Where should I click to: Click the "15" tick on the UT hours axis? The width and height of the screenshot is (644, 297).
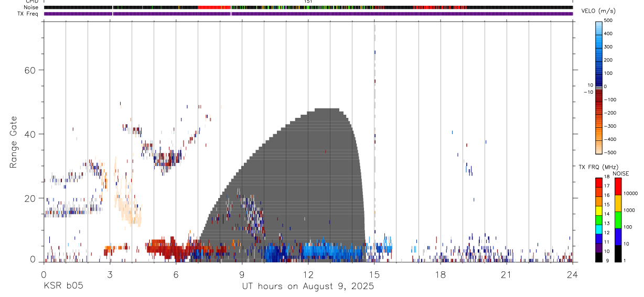coord(374,274)
